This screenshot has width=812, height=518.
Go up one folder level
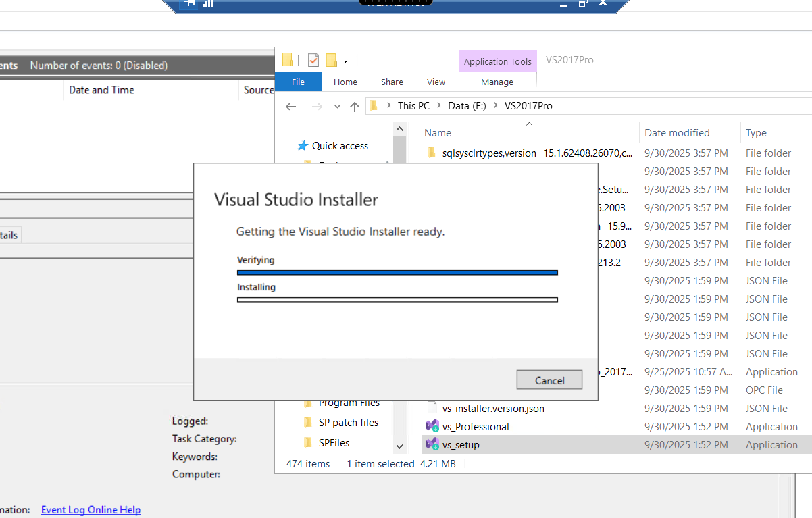[x=355, y=106]
